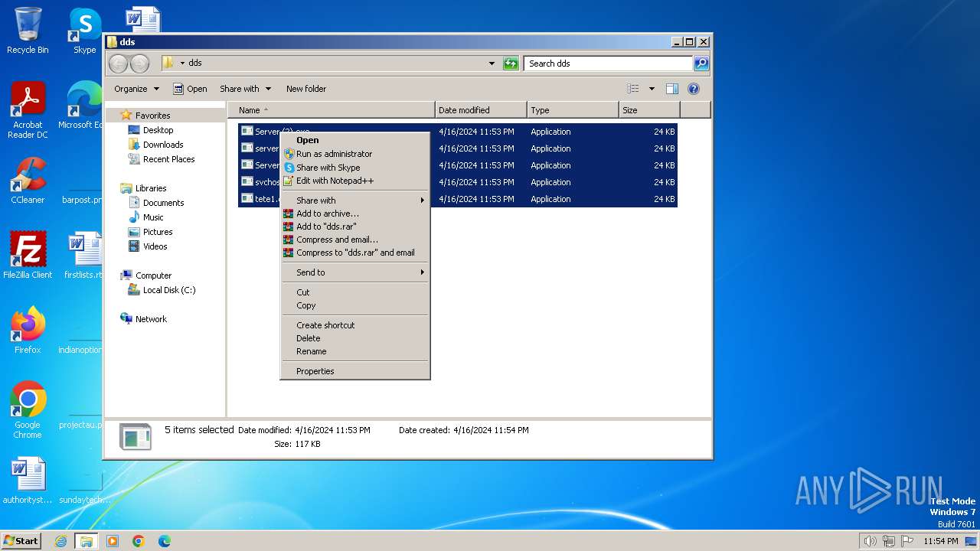Select Add to "dds.rar"

tap(355, 227)
